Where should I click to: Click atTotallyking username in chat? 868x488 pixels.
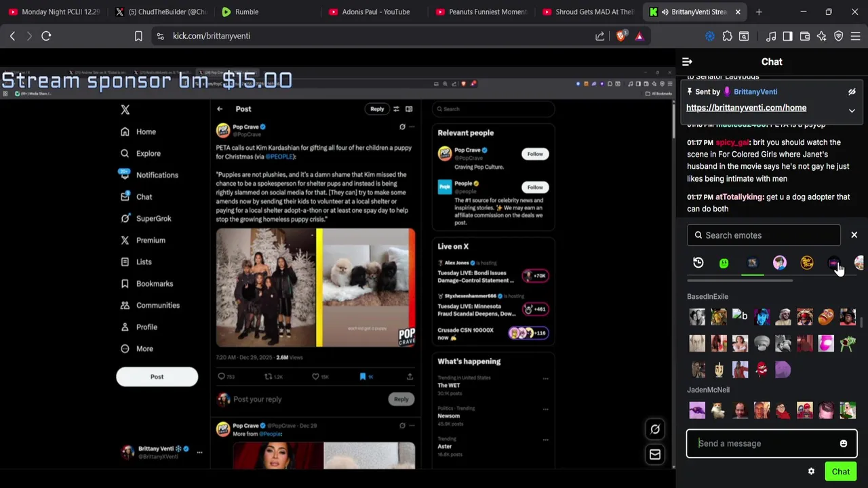point(739,197)
